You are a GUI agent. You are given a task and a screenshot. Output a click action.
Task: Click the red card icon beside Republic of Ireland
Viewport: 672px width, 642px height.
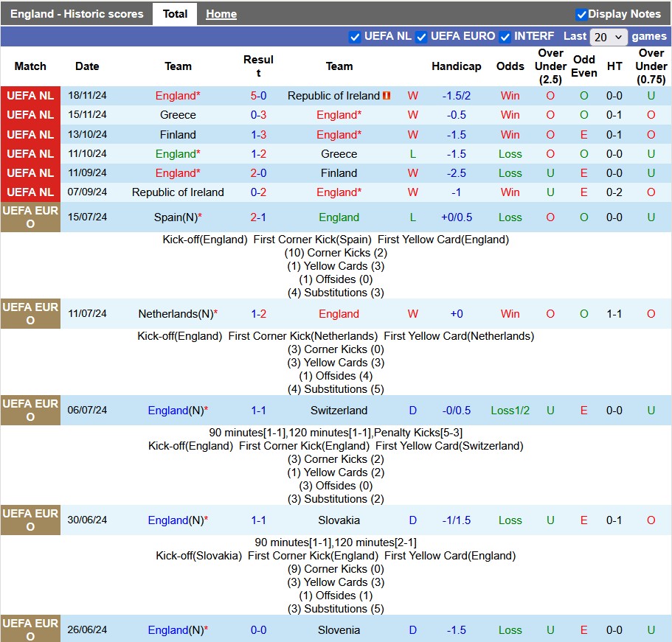click(387, 96)
